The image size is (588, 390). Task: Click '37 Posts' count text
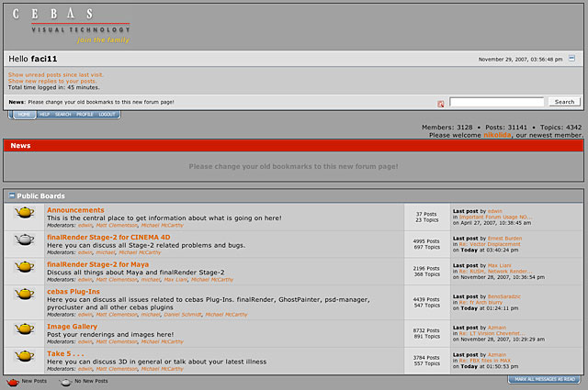(426, 214)
